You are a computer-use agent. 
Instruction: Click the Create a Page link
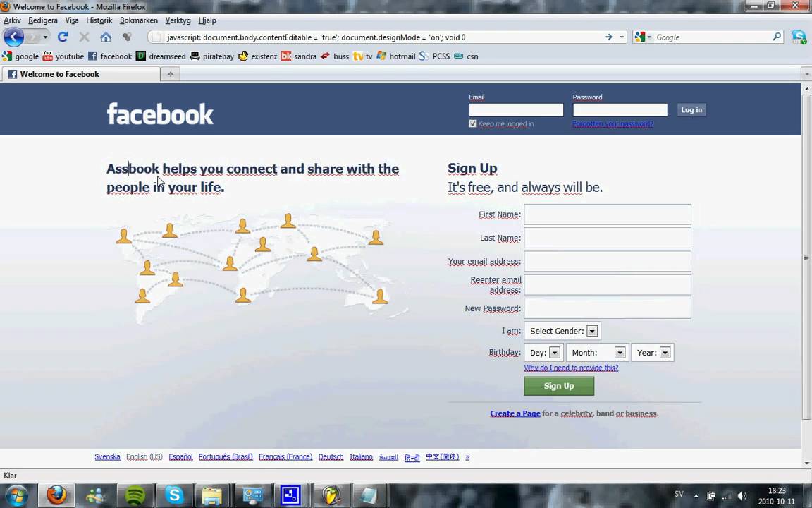point(515,413)
